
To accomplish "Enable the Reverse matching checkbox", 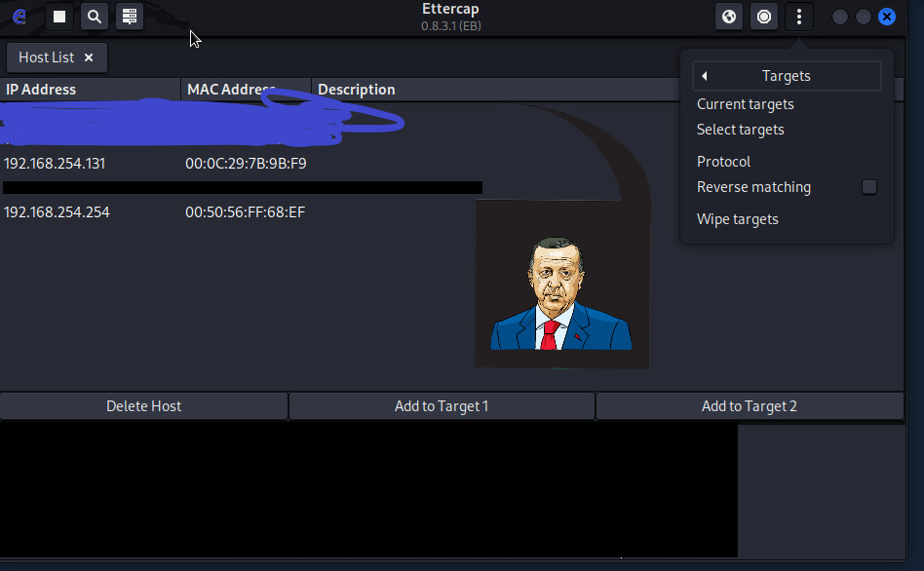I will coord(869,187).
